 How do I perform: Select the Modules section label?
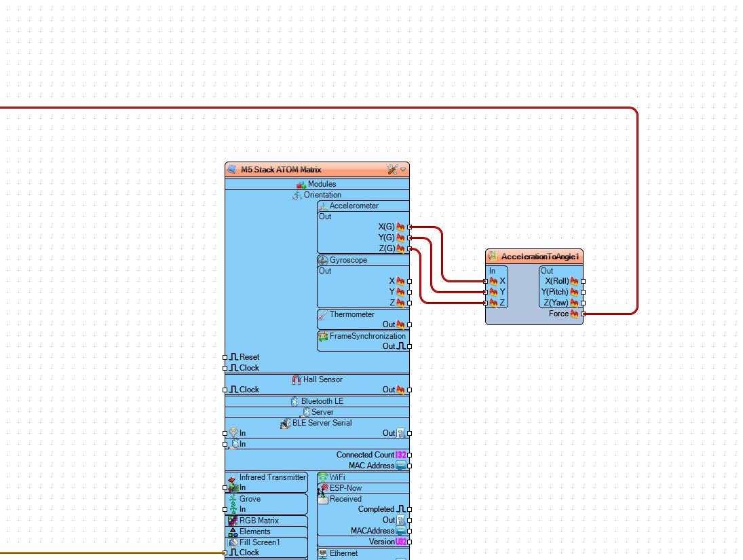coord(322,184)
